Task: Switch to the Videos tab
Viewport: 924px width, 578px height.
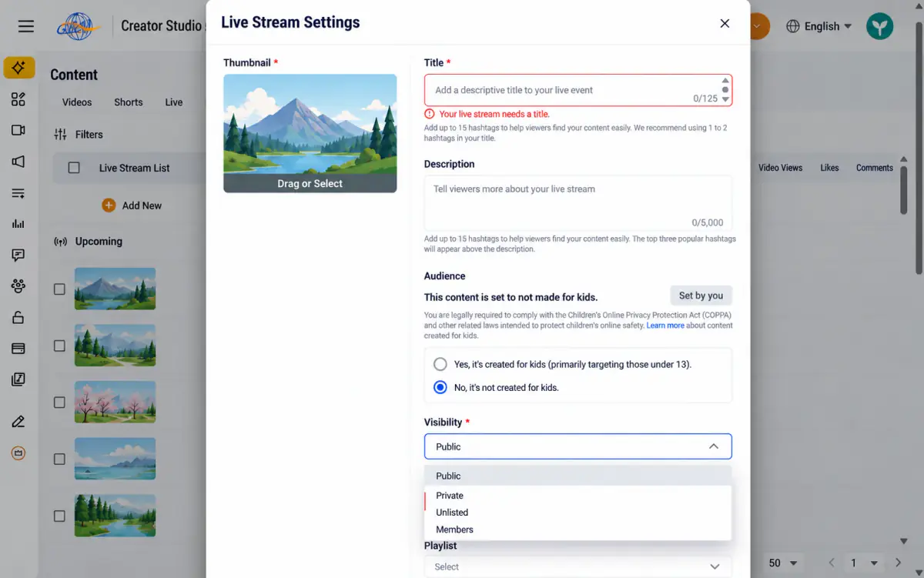Action: point(77,102)
